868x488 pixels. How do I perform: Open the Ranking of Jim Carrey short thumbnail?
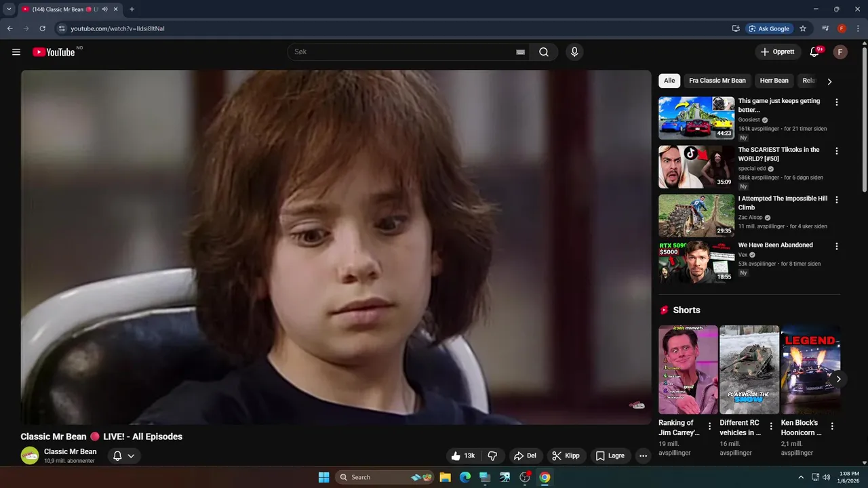click(688, 369)
